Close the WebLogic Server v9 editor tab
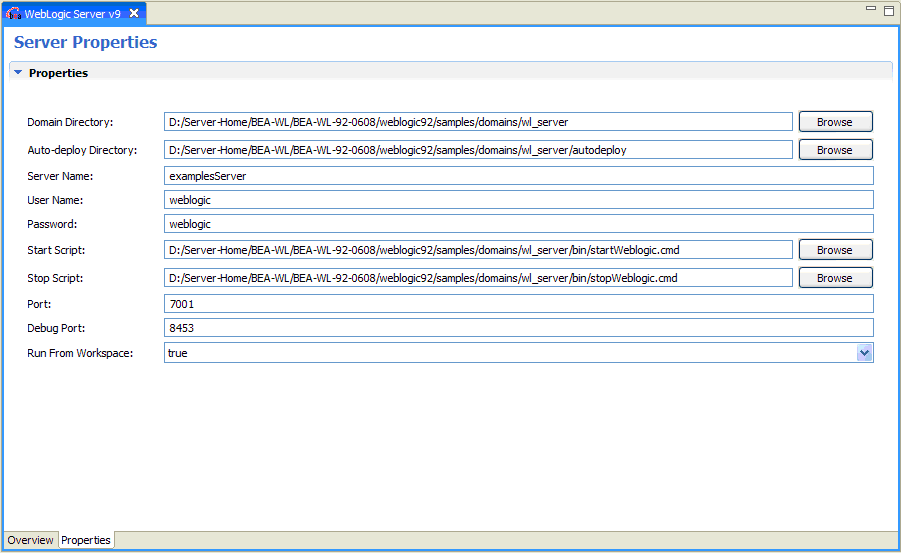The width and height of the screenshot is (901, 553). click(x=134, y=13)
